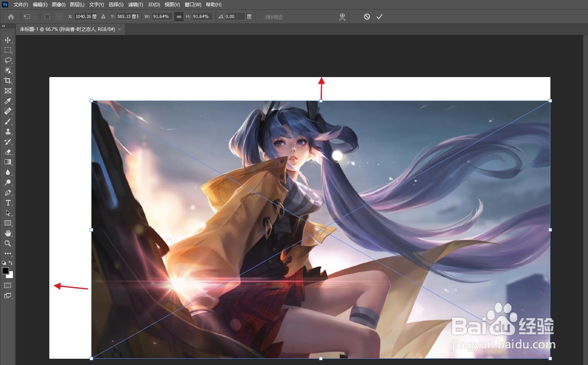Click the top-left transform corner handle
588x365 pixels.
92,101
